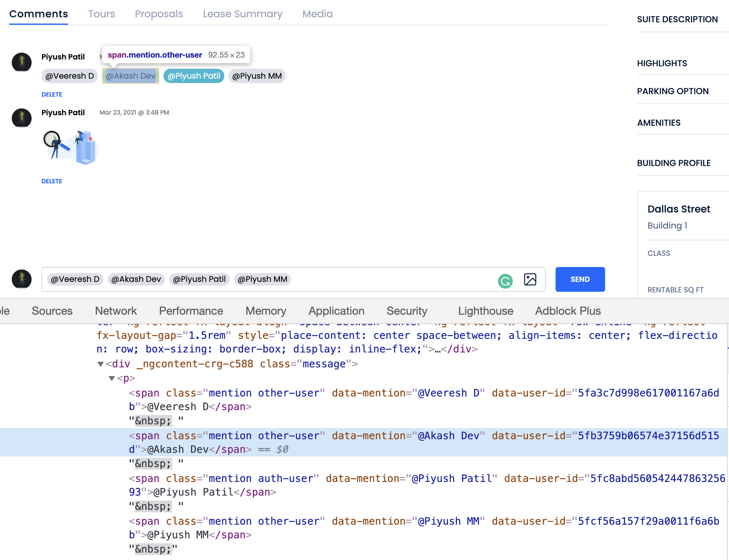
Task: Switch to DevTools Sources panel
Action: (x=52, y=311)
